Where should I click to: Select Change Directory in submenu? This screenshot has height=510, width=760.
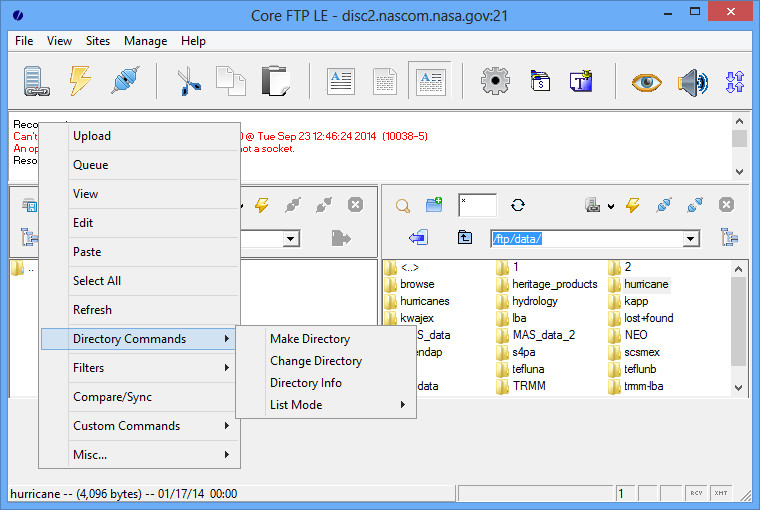tap(326, 361)
